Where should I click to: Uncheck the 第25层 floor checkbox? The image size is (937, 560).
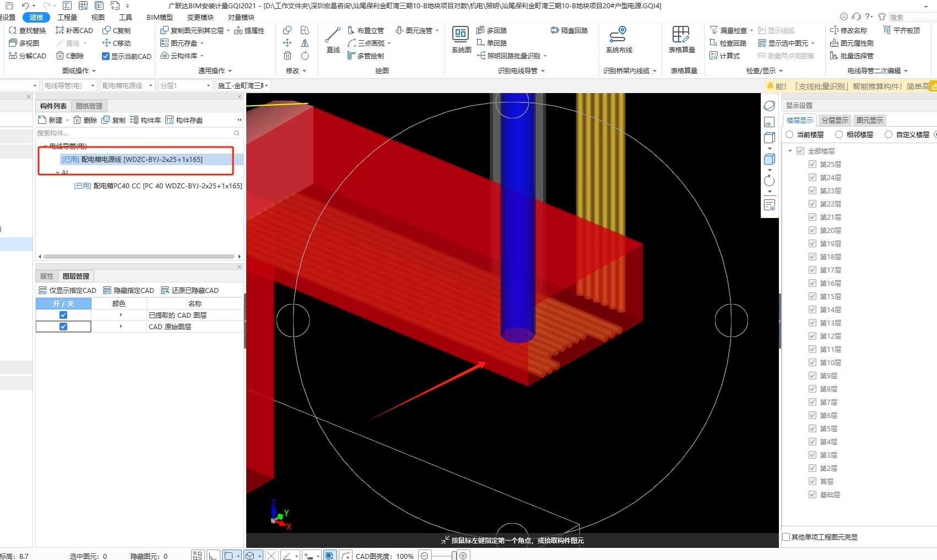[x=813, y=164]
